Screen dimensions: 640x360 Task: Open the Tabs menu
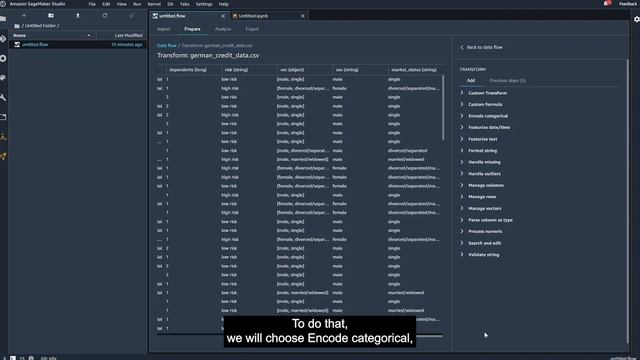tap(184, 4)
